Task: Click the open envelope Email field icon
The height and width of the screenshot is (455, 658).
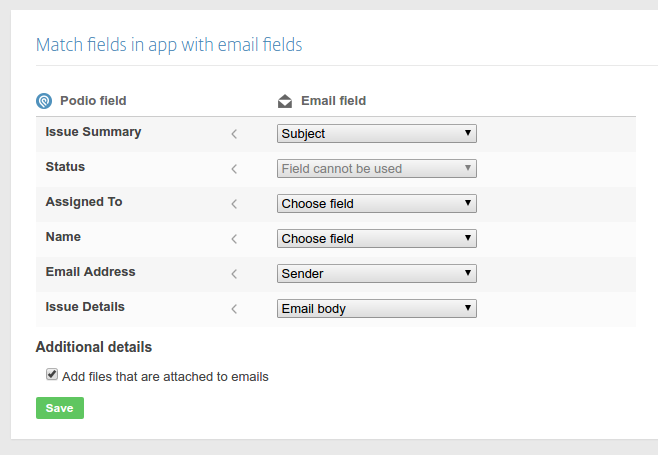Action: (285, 101)
